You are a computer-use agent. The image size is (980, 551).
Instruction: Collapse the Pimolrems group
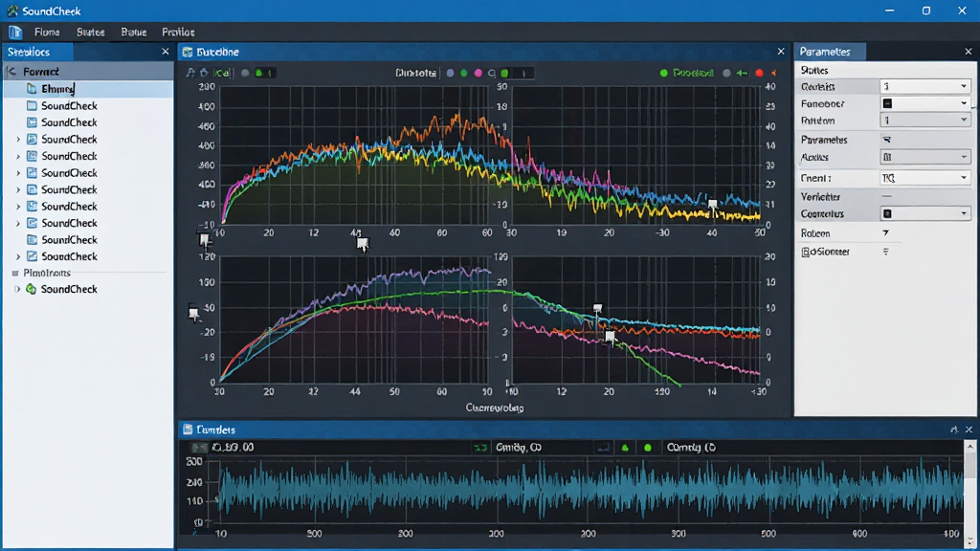tap(15, 273)
